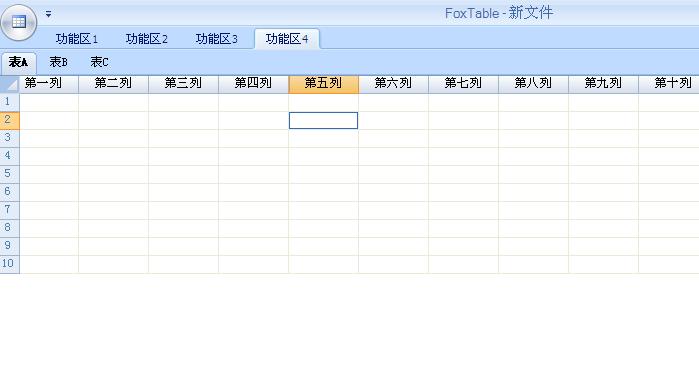Select row header 3
This screenshot has width=699, height=384.
click(9, 138)
